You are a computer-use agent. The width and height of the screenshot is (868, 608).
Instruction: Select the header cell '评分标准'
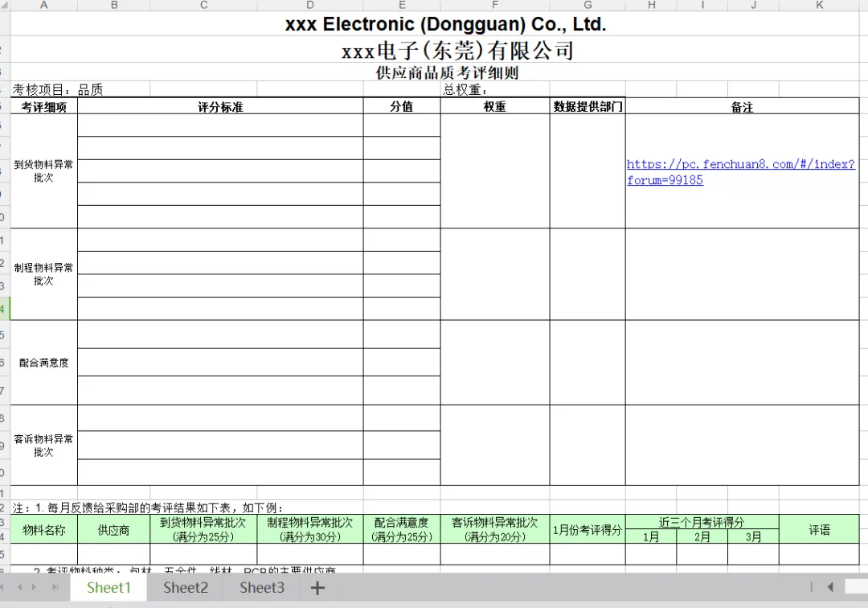point(220,107)
